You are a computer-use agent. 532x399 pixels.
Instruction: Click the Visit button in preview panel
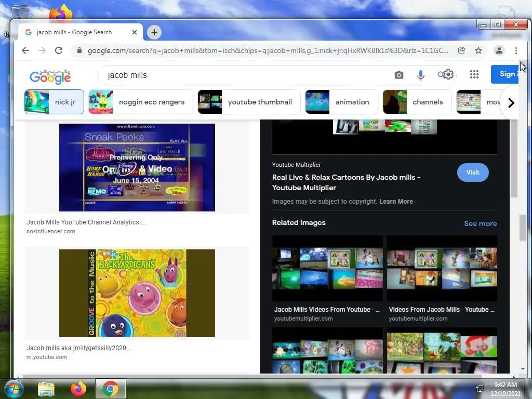(473, 172)
